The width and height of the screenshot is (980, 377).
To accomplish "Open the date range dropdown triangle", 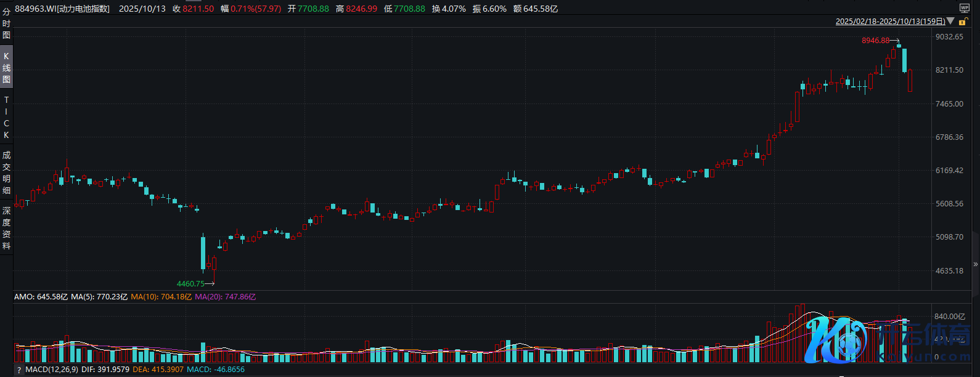I will [x=951, y=22].
